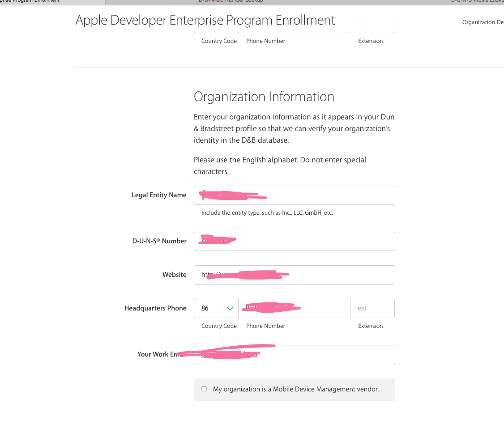Switch to the D-U-N-S Number Lookup tab

point(231,2)
